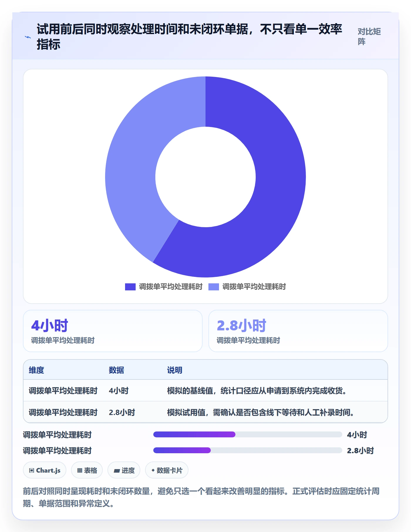Image resolution: width=411 pixels, height=532 pixels.
Task: Click the 进度 chip
Action: 124,470
